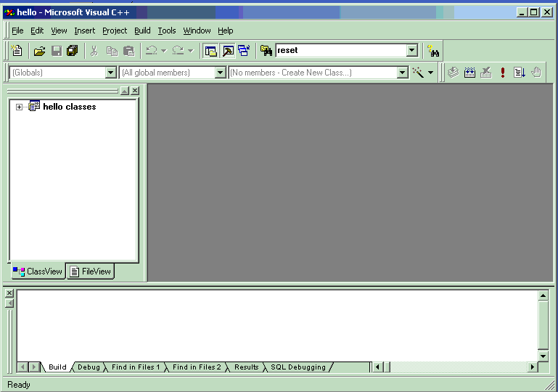Select the Results output tab
Viewport: 558px width, 392px height.
tap(246, 367)
